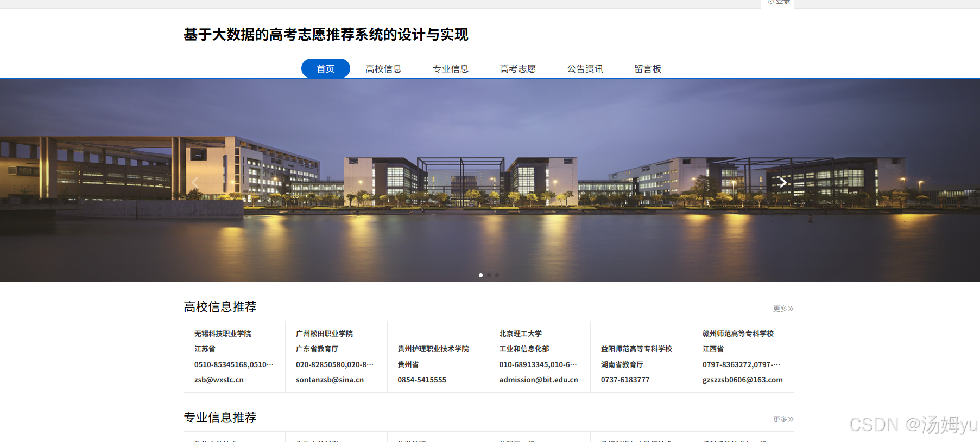The height and width of the screenshot is (442, 980).
Task: Select the first carousel dot
Action: pos(480,275)
